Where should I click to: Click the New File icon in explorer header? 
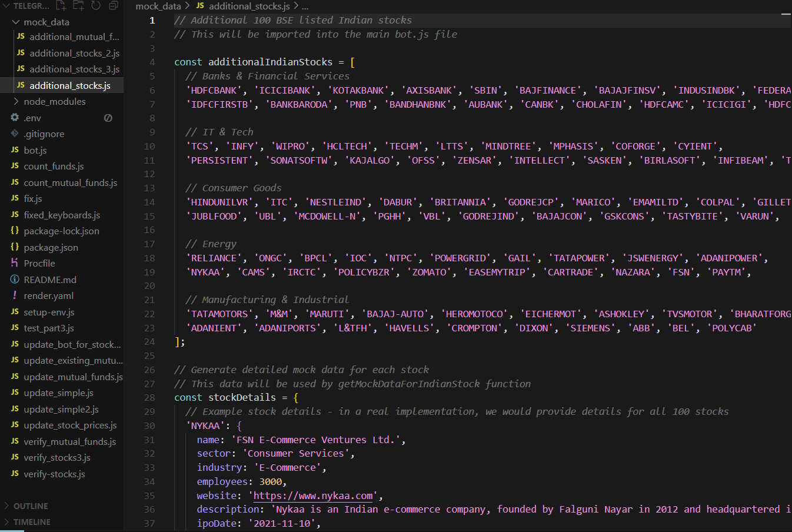[61, 6]
